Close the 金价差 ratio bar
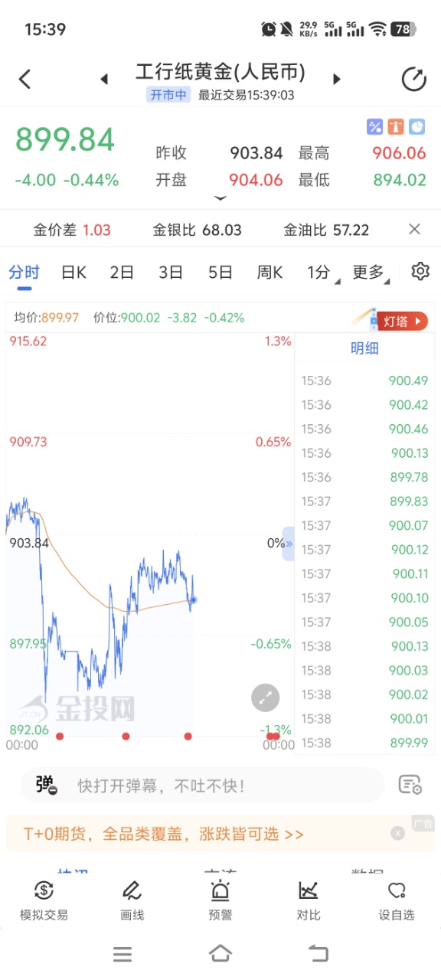 click(x=414, y=229)
